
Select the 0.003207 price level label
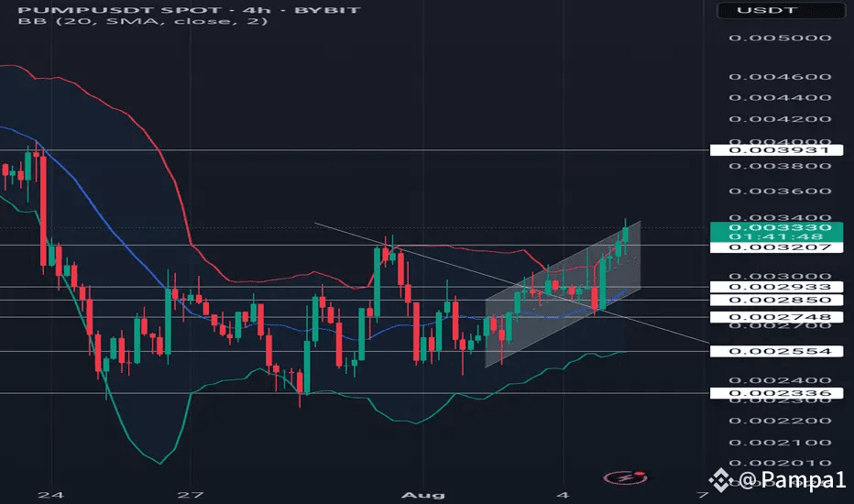[x=778, y=247]
